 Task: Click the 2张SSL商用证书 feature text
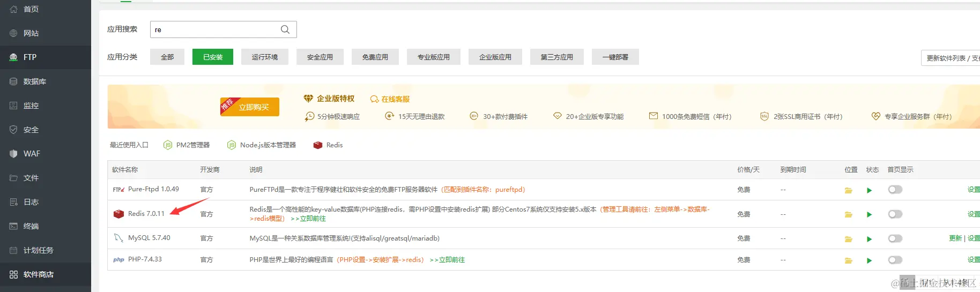coord(808,117)
